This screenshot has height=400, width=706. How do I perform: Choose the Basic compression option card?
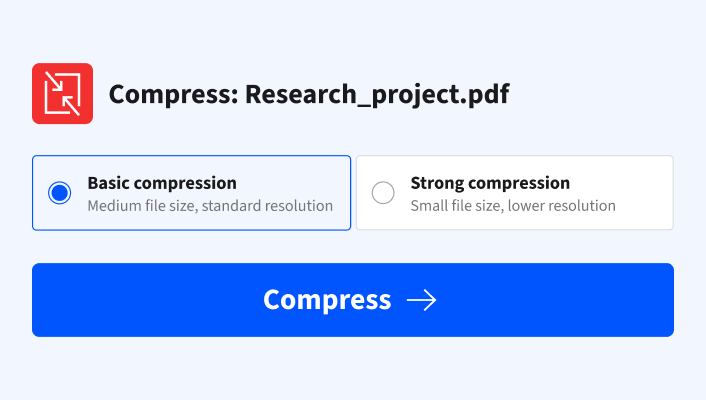[x=191, y=193]
